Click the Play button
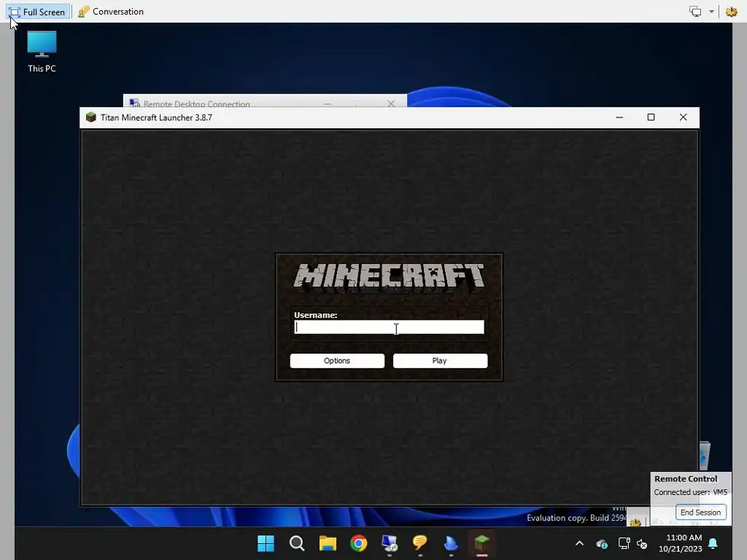 coord(440,360)
